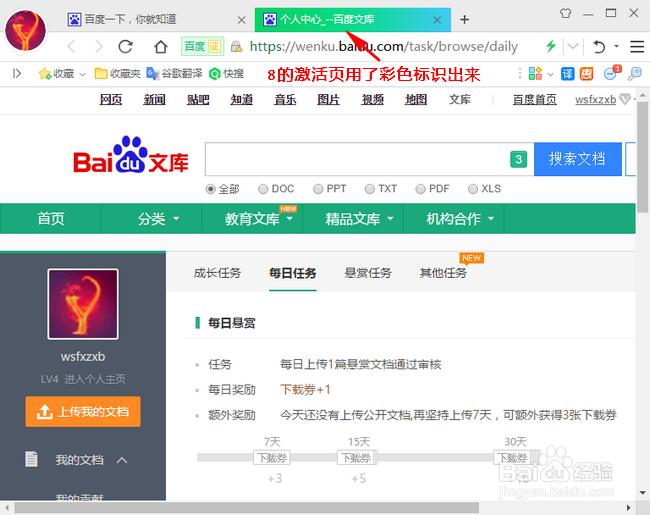Click the 上传我的文档 upload button
Viewport: 650px width, 515px height.
pyautogui.click(x=83, y=412)
